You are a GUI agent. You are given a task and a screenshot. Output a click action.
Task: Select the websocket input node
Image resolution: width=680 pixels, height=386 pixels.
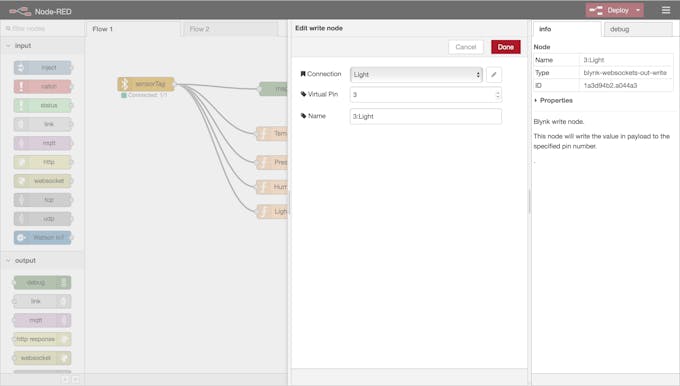pyautogui.click(x=42, y=181)
